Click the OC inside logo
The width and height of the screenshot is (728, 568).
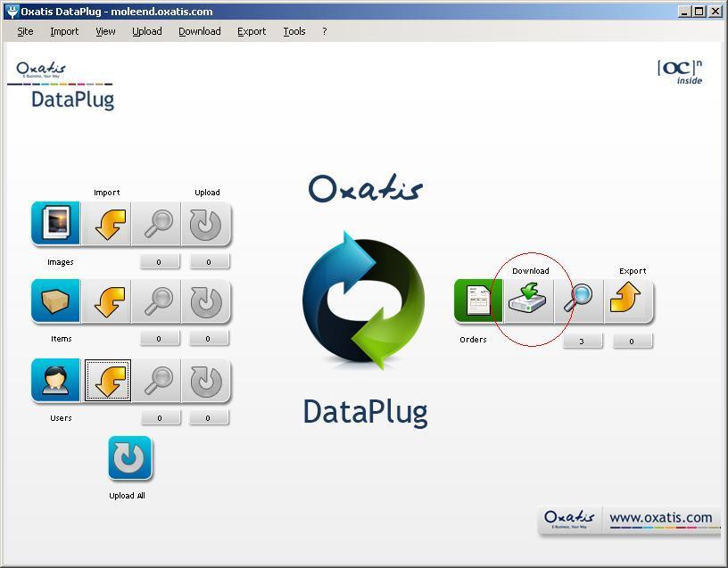click(680, 72)
